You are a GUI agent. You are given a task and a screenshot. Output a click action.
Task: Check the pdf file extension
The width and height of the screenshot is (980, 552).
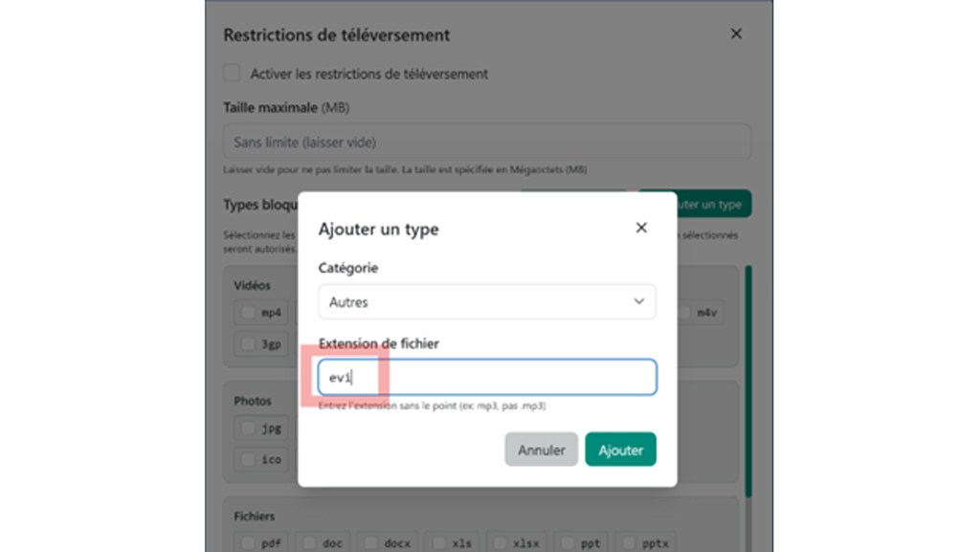247,542
